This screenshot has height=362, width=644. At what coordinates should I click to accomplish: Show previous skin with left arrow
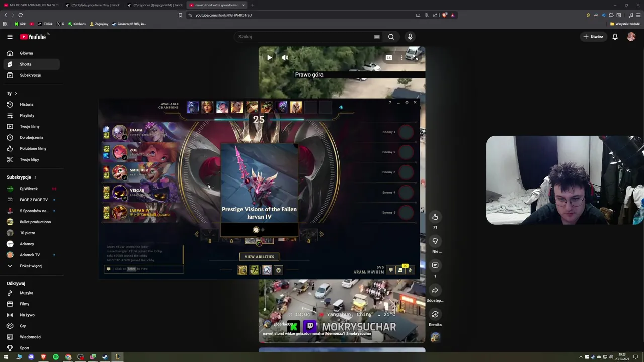coord(197,234)
